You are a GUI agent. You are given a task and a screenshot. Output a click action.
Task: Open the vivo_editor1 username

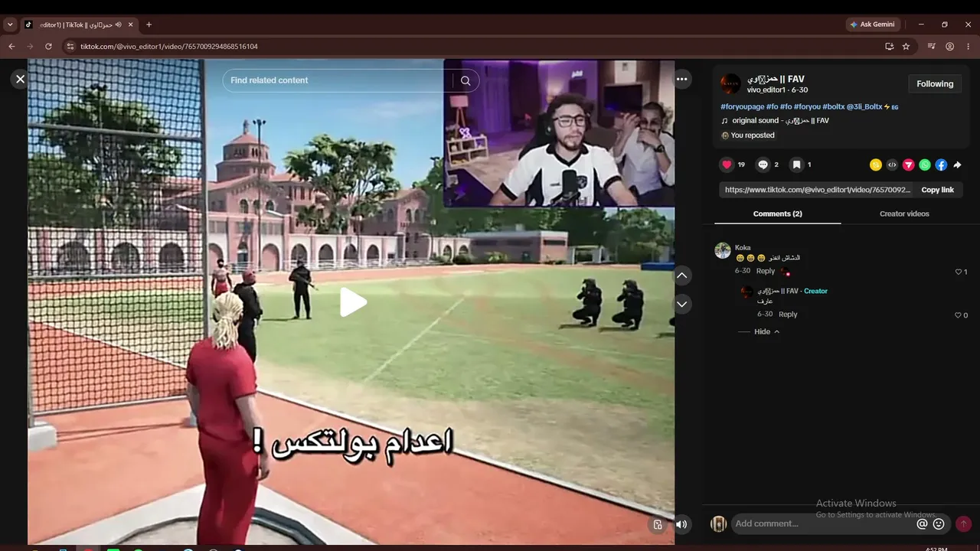768,90
